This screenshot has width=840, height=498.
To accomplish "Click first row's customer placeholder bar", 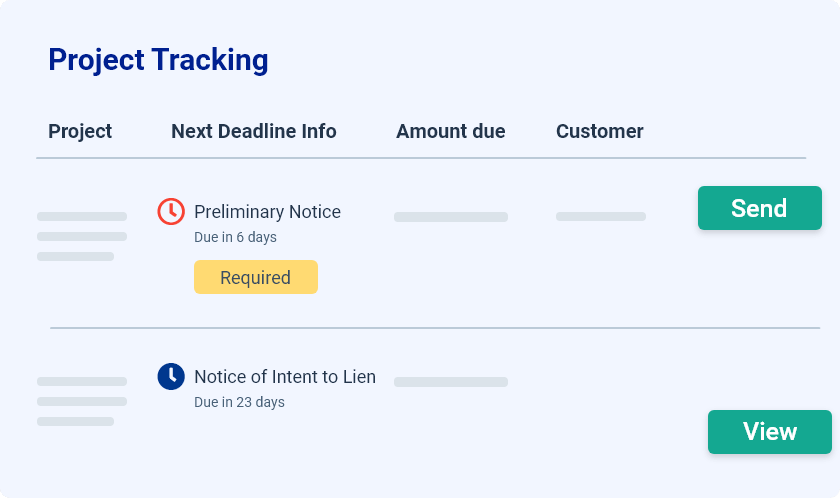I will pos(601,216).
